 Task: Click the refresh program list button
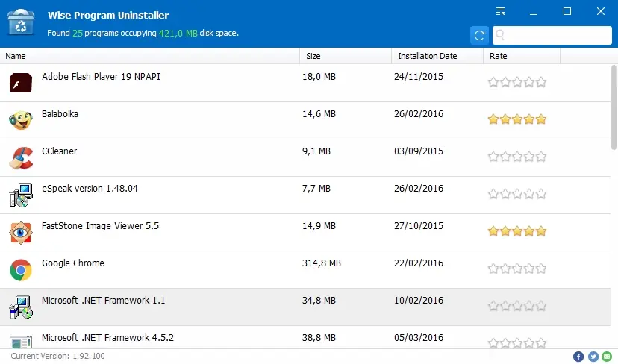(x=479, y=36)
